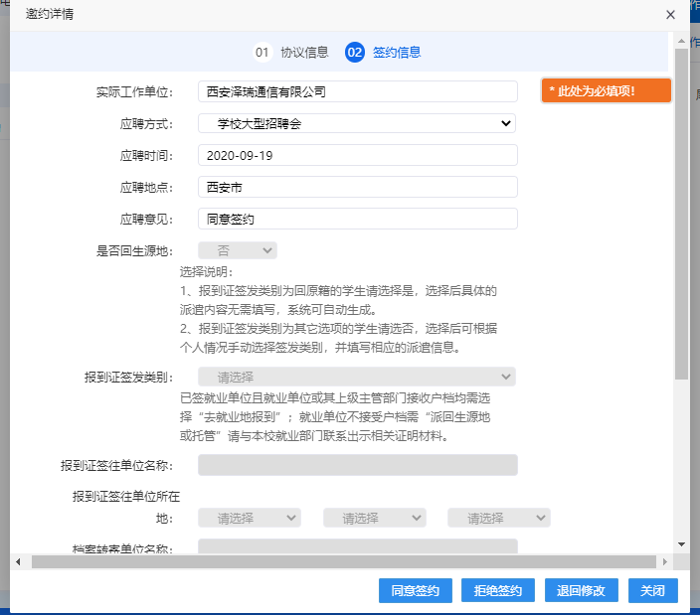Click the 应聘时间 date field
This screenshot has width=700, height=615.
pos(357,155)
